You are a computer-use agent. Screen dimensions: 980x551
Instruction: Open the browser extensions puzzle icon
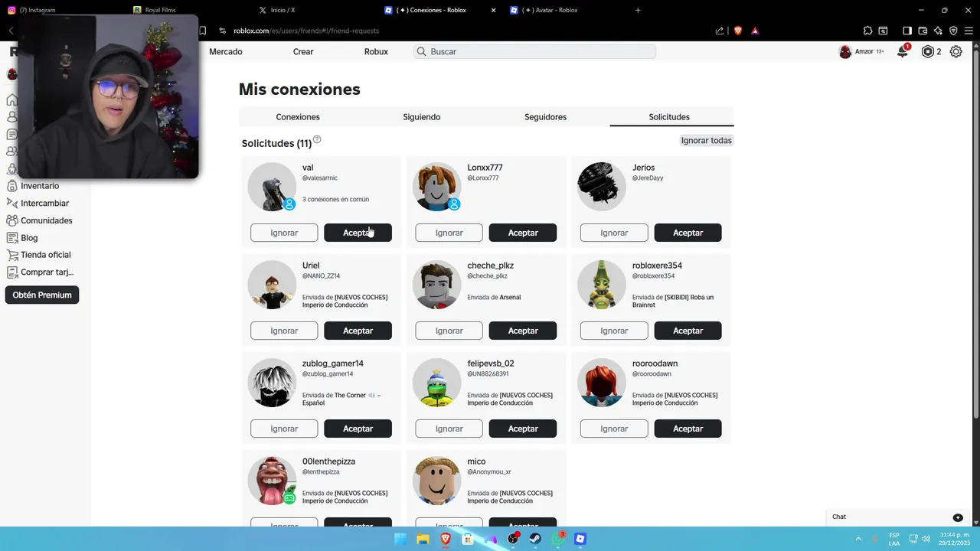coord(867,31)
